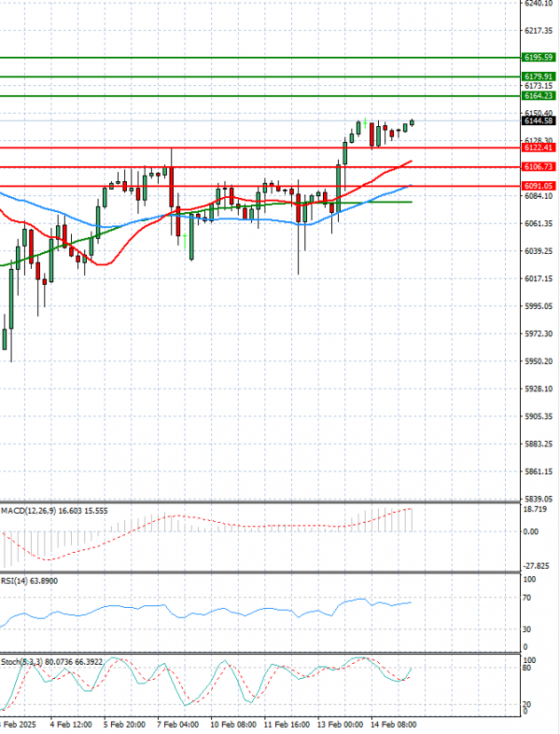Click the 13 Feb 00:00 time axis label
Image resolution: width=560 pixels, height=734 pixels.
[x=340, y=725]
